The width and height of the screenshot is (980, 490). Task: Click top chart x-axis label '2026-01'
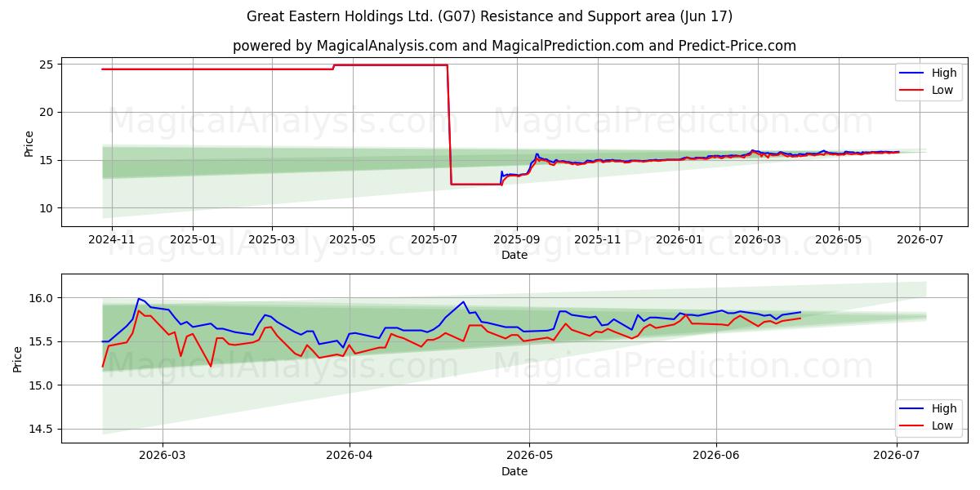678,240
